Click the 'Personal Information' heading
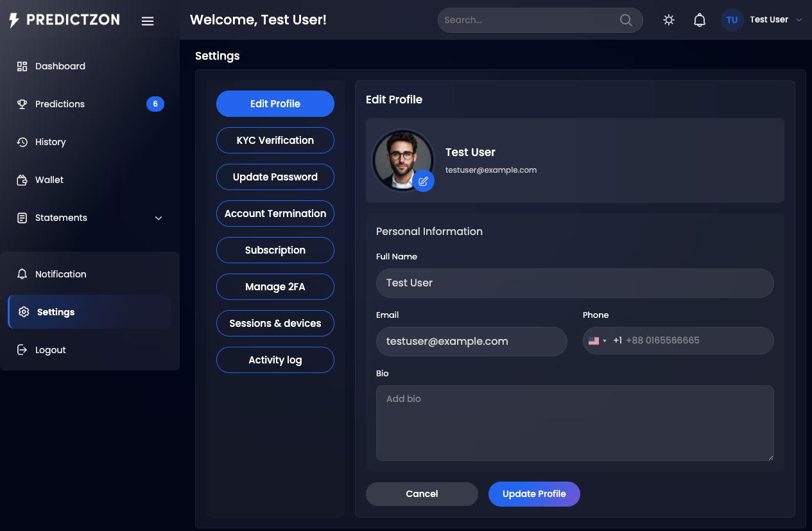 429,232
